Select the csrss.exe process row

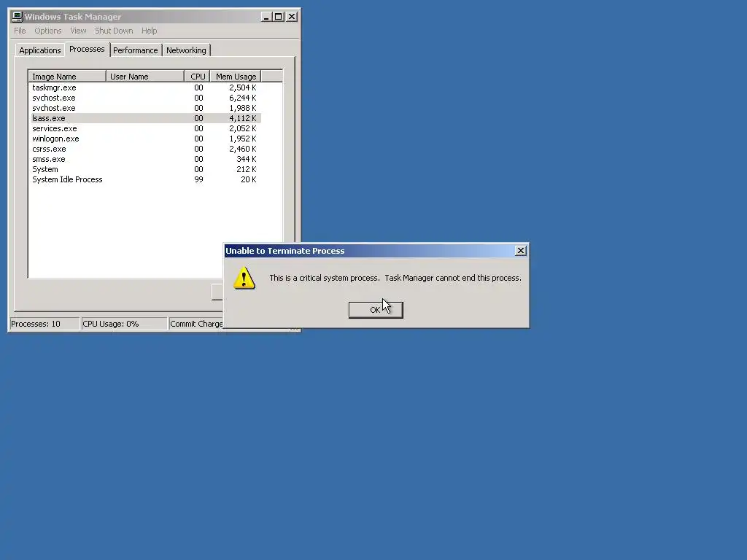tap(145, 149)
